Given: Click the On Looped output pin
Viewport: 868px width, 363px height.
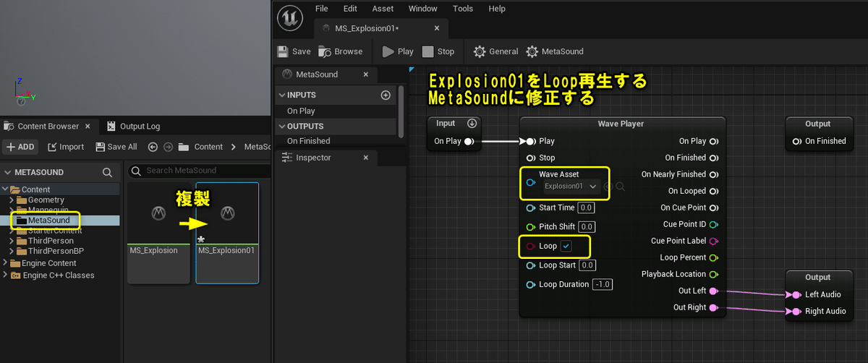Looking at the screenshot, I should click(x=713, y=191).
